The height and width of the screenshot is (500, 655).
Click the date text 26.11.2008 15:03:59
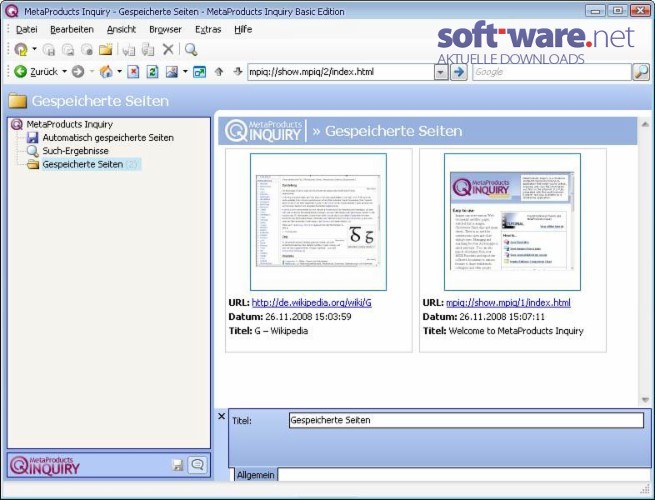[308, 317]
